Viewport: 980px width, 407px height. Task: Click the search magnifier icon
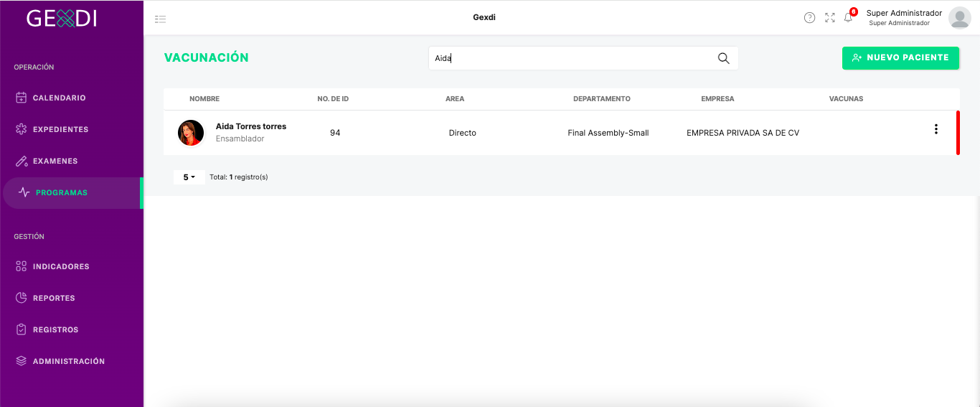pyautogui.click(x=723, y=58)
